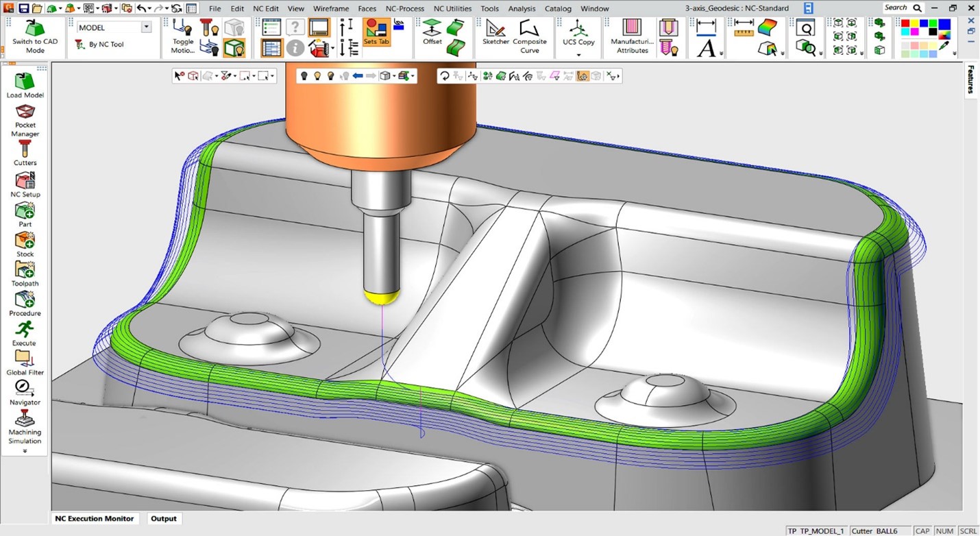Expand the UCS Copy dropdown arrow

[578, 55]
